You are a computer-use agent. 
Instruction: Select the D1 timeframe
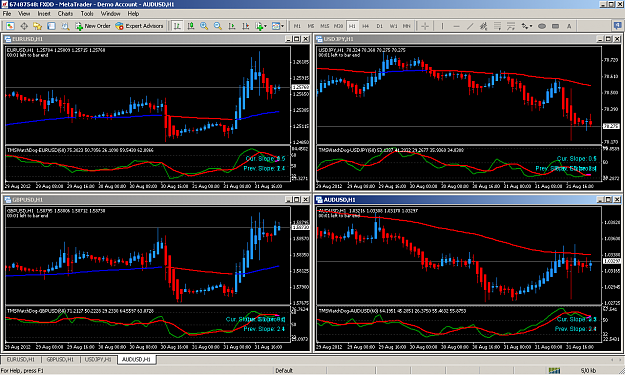pos(379,26)
